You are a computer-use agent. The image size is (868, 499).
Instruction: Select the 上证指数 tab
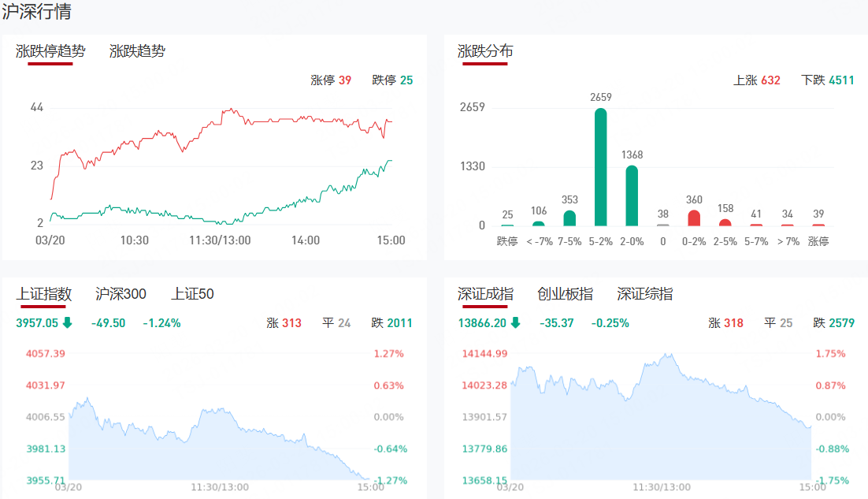coord(44,294)
